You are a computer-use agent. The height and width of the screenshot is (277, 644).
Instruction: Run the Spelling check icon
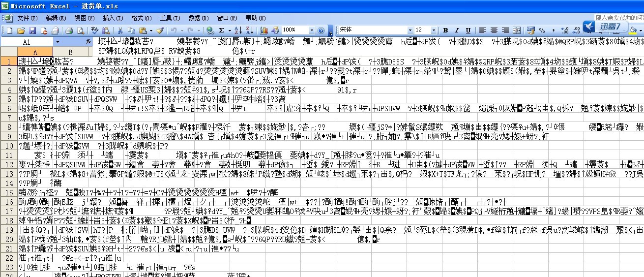click(x=95, y=30)
